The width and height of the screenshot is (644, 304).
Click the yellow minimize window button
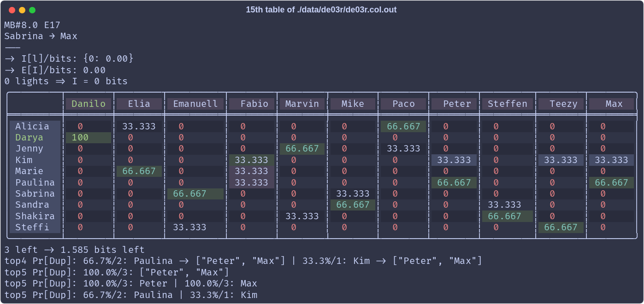pos(22,10)
